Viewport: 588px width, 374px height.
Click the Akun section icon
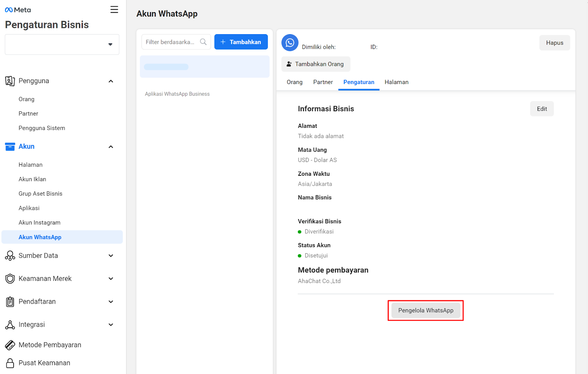click(10, 146)
